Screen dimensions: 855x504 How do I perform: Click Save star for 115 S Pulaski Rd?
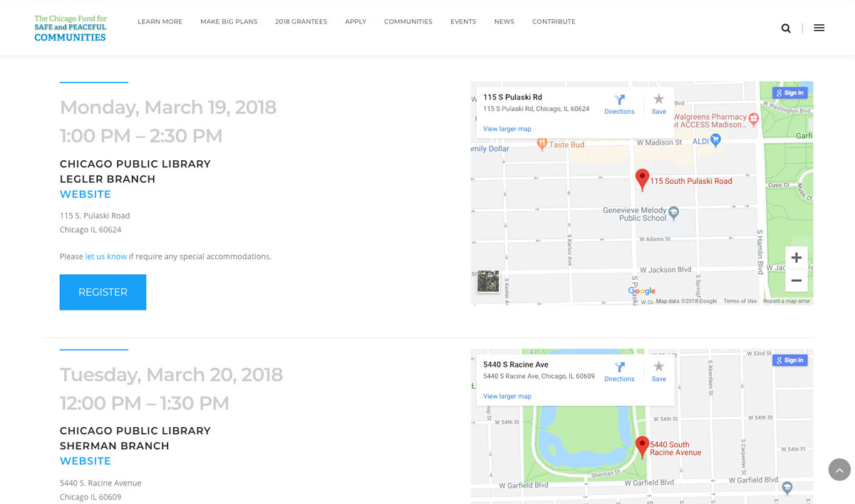[658, 103]
